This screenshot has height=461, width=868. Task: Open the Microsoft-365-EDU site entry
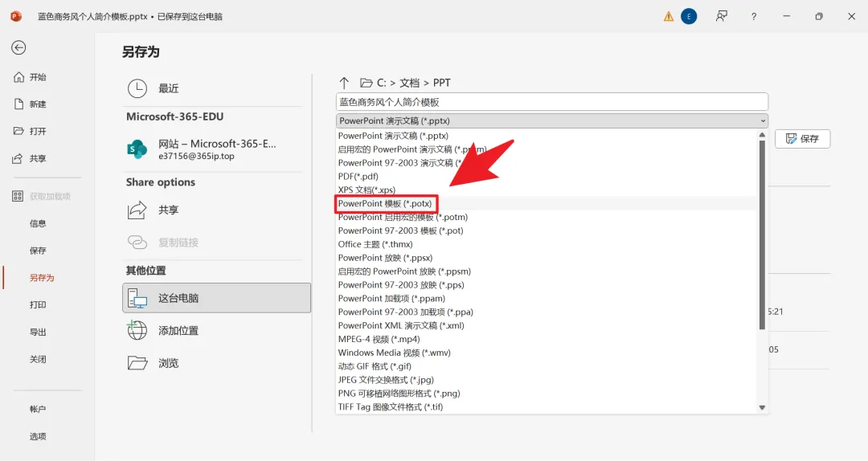(216, 149)
